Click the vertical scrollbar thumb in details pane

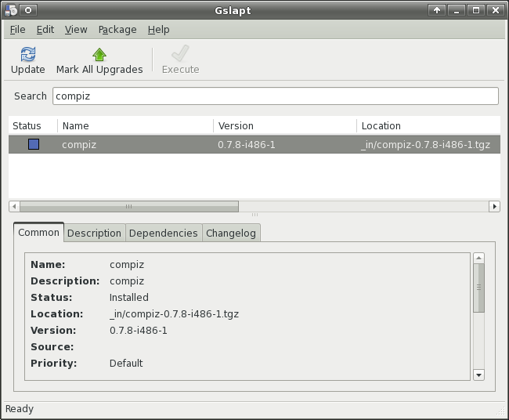[x=478, y=288]
